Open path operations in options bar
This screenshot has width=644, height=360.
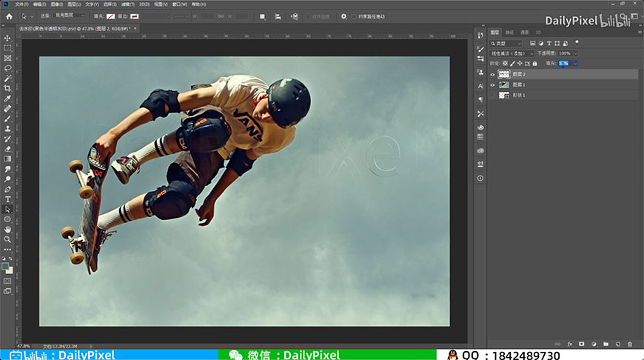pyautogui.click(x=262, y=16)
